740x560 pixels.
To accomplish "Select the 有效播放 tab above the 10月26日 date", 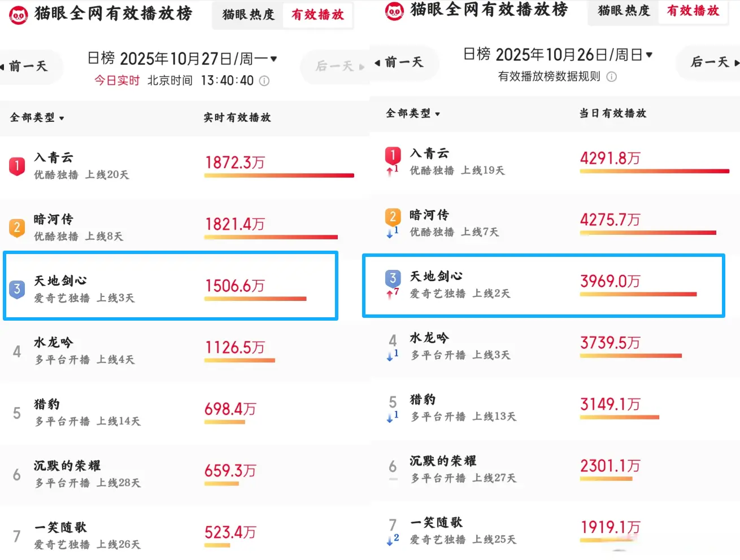I will coord(693,11).
